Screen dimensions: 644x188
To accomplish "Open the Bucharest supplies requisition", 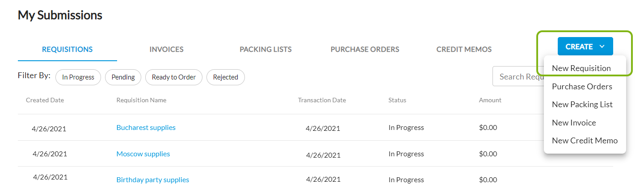I will click(146, 128).
